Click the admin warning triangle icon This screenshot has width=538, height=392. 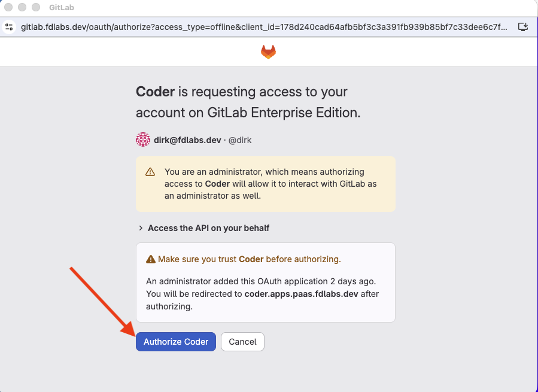click(150, 172)
